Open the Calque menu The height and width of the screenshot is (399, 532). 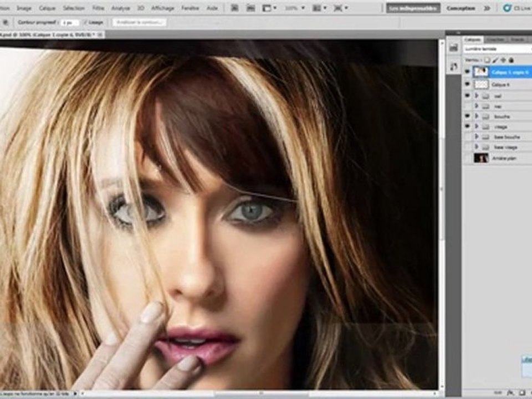pyautogui.click(x=47, y=8)
